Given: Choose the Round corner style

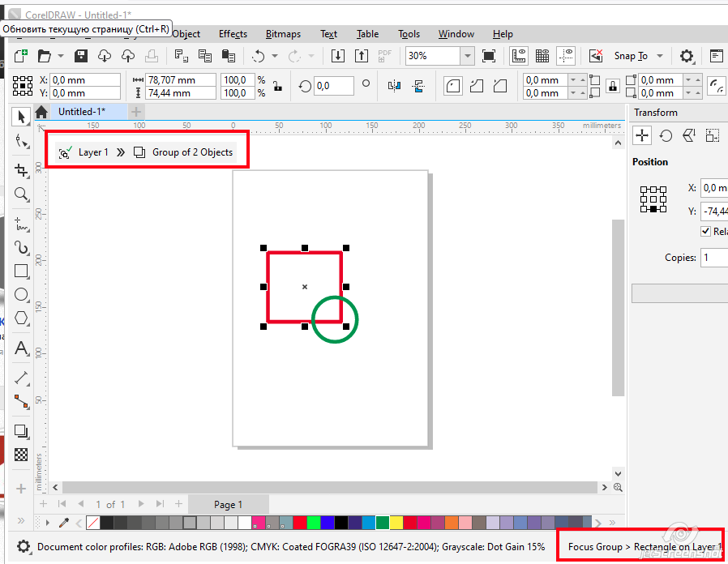Looking at the screenshot, I should point(452,87).
